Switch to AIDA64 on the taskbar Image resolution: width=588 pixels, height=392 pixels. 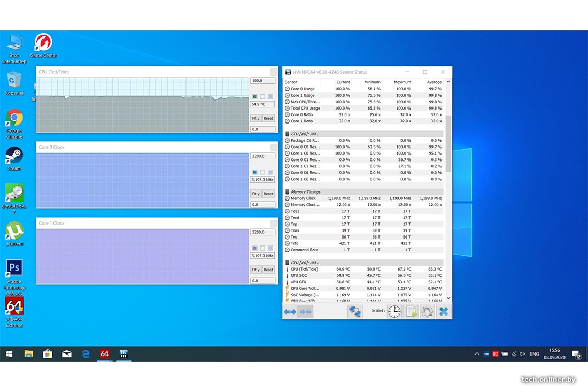[105, 353]
